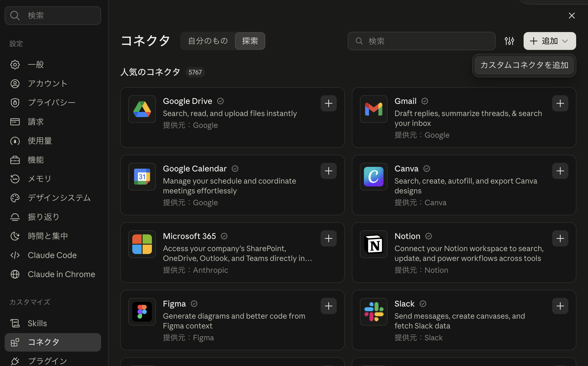Add the Figma connector
This screenshot has height=366, width=588.
tap(328, 306)
